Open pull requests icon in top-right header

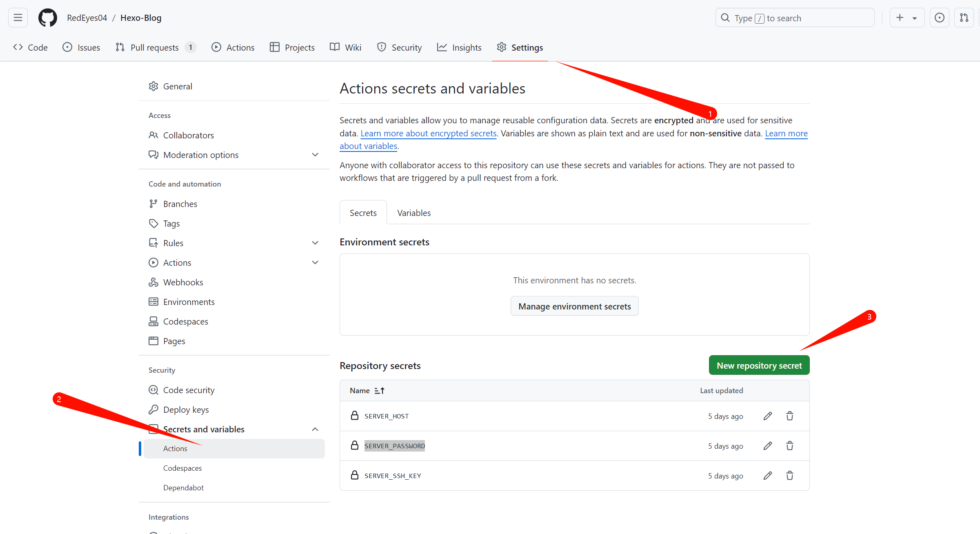tap(964, 18)
